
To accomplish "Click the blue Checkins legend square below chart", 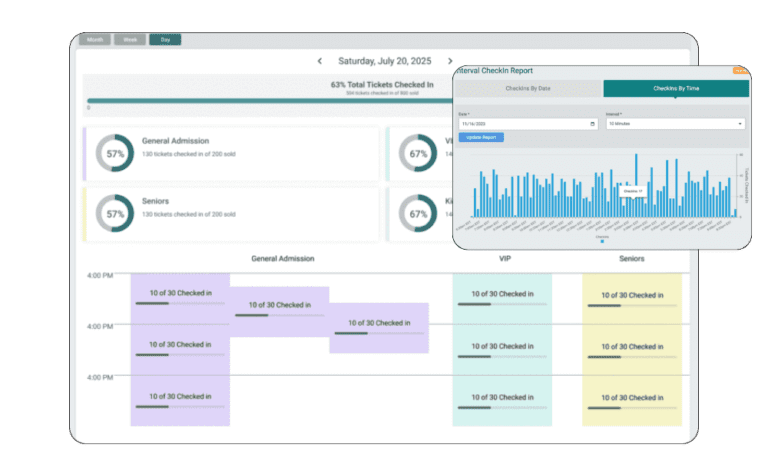I will 602,240.
